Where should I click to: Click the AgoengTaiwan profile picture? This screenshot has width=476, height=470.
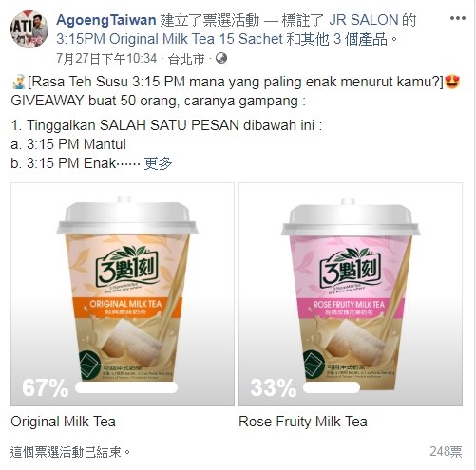29,29
